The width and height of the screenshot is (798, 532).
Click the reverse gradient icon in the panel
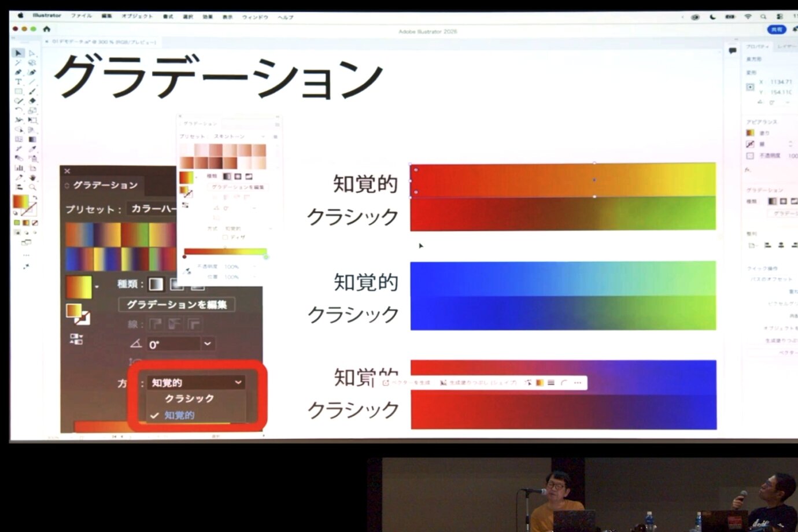pyautogui.click(x=76, y=339)
